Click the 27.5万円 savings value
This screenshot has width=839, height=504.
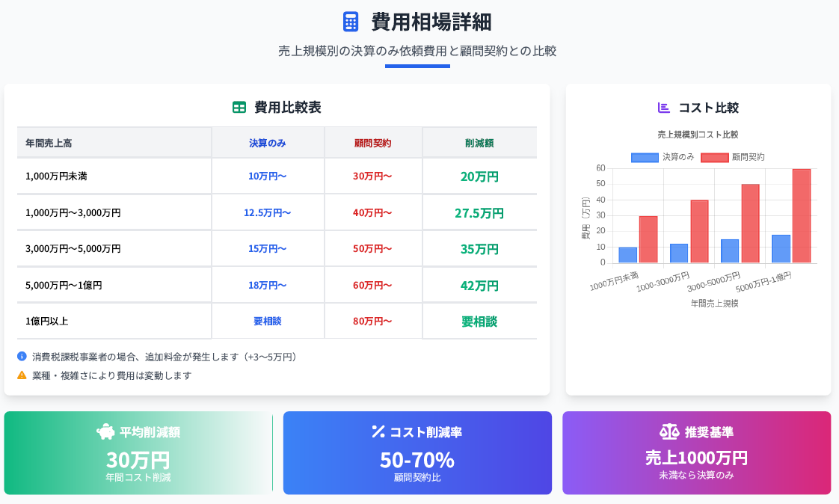coord(479,213)
